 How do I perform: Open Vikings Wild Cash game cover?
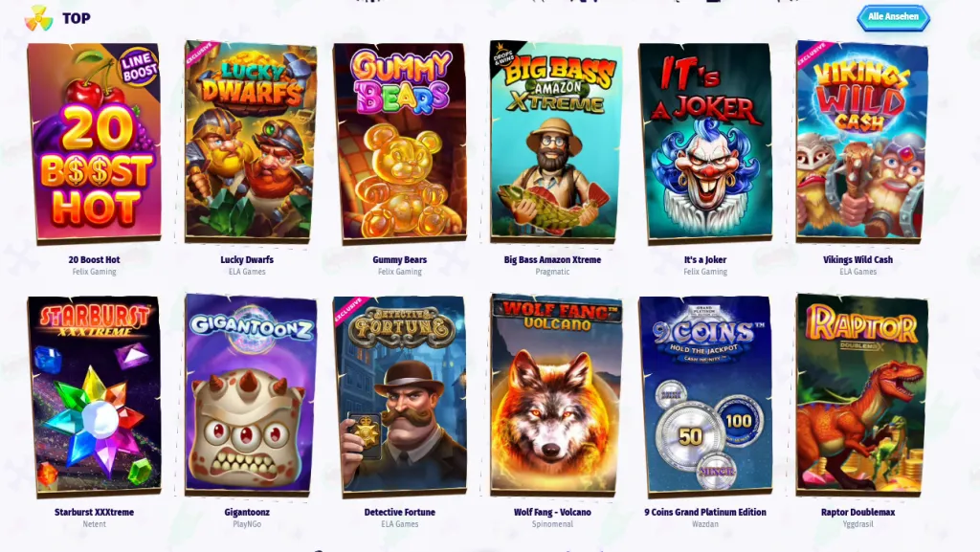tap(862, 142)
